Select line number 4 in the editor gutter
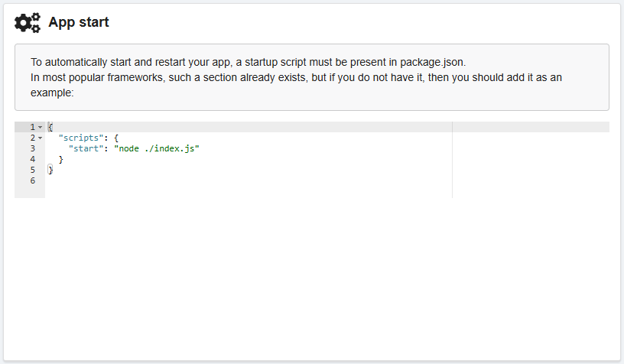Image resolution: width=624 pixels, height=364 pixels. [x=32, y=159]
